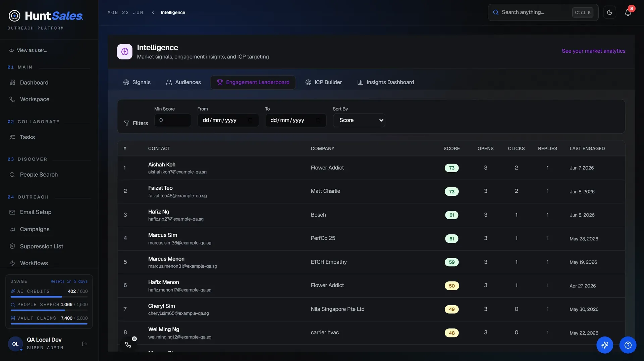This screenshot has width=644, height=361.
Task: Open Campaigns megaphone item
Action: (x=35, y=229)
